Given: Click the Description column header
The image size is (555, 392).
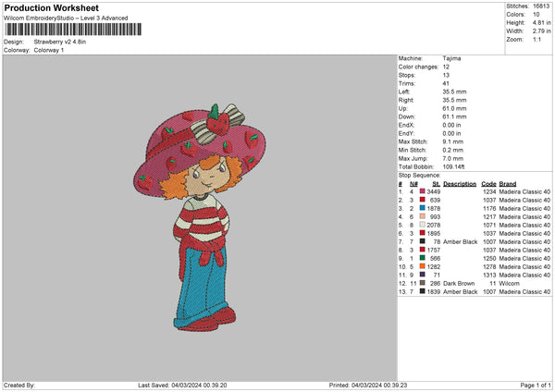Looking at the screenshot, I should point(459,183).
